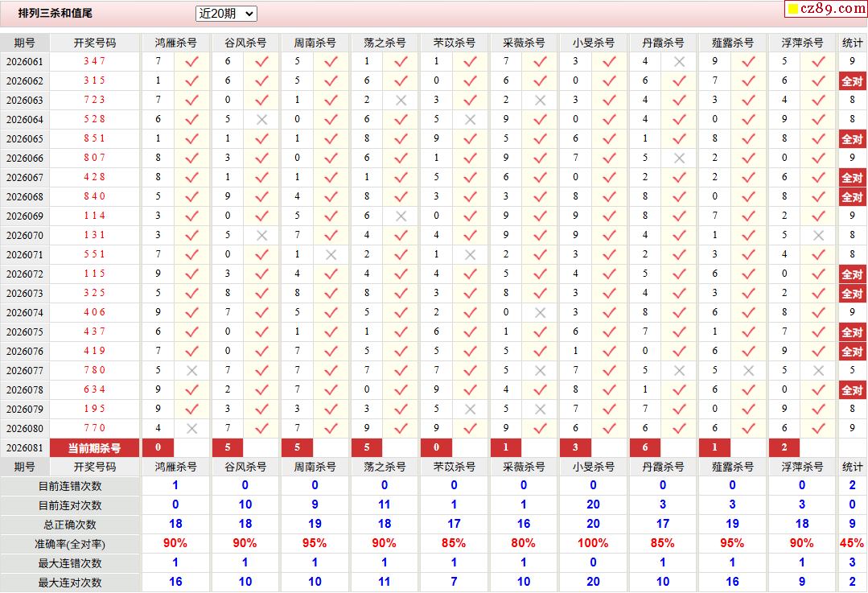The image size is (868, 593).
Task: Click winning number 770 in row 2026080
Action: point(95,428)
